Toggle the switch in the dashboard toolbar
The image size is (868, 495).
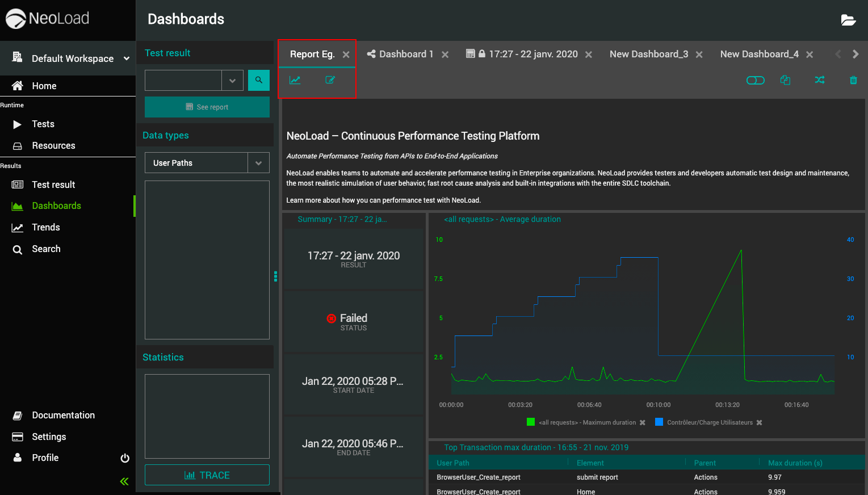755,80
